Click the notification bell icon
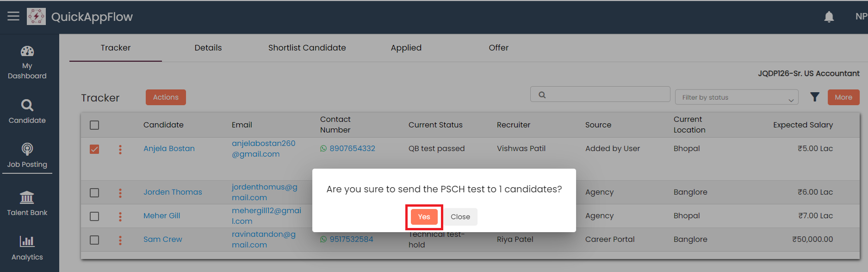Viewport: 868px width, 272px height. pos(829,17)
